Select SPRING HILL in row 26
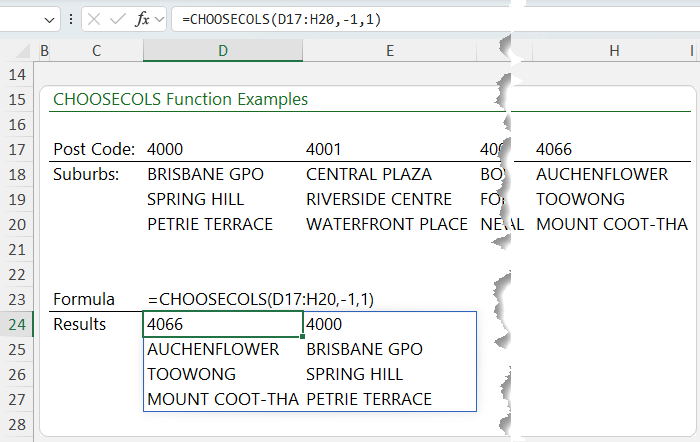This screenshot has width=700, height=442. click(354, 374)
